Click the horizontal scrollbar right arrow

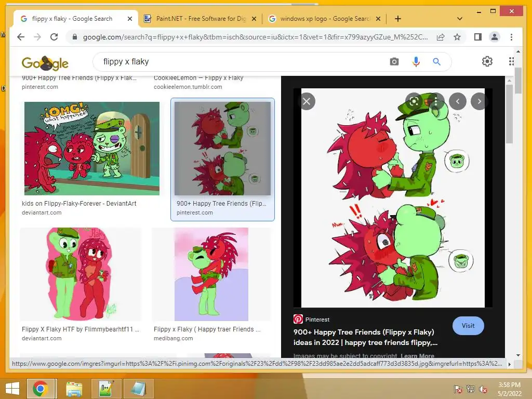click(x=509, y=364)
